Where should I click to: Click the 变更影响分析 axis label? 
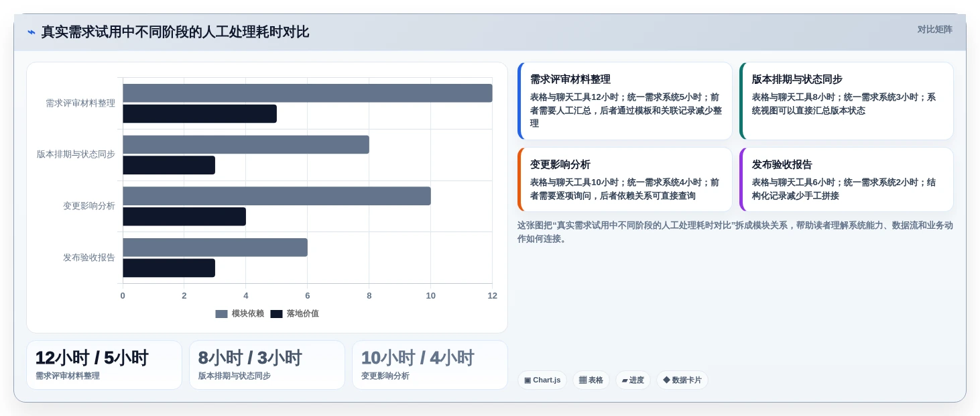89,206
